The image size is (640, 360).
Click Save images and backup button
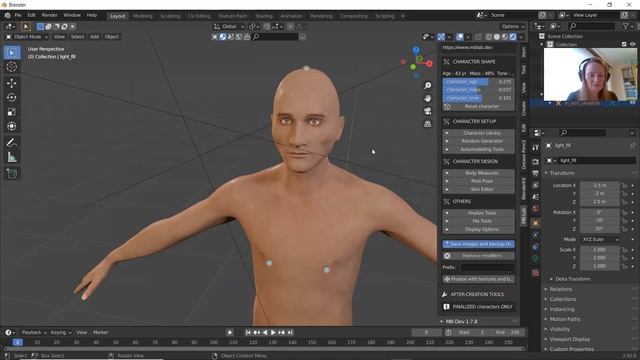(478, 244)
